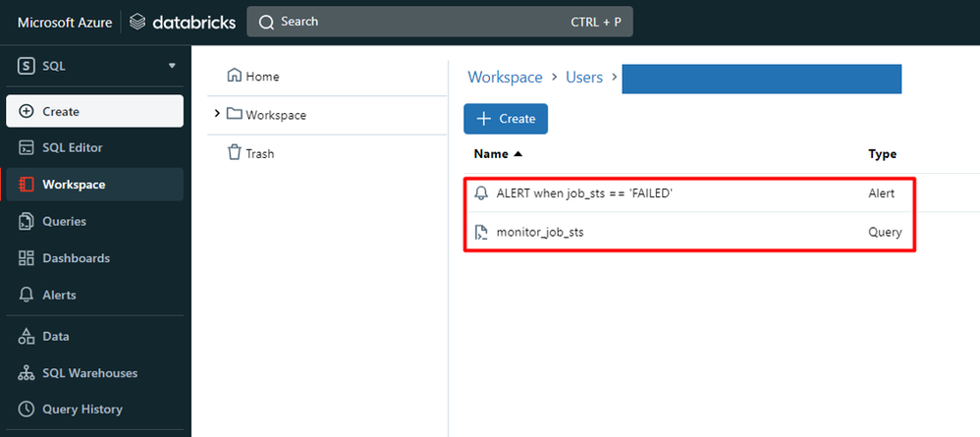The width and height of the screenshot is (980, 437).
Task: Toggle Name column sort arrow
Action: [x=517, y=154]
